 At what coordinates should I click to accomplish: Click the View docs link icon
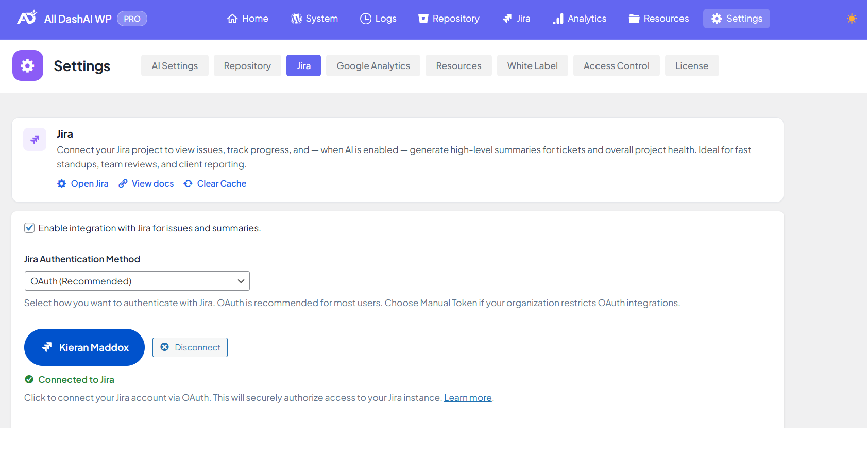pos(123,184)
